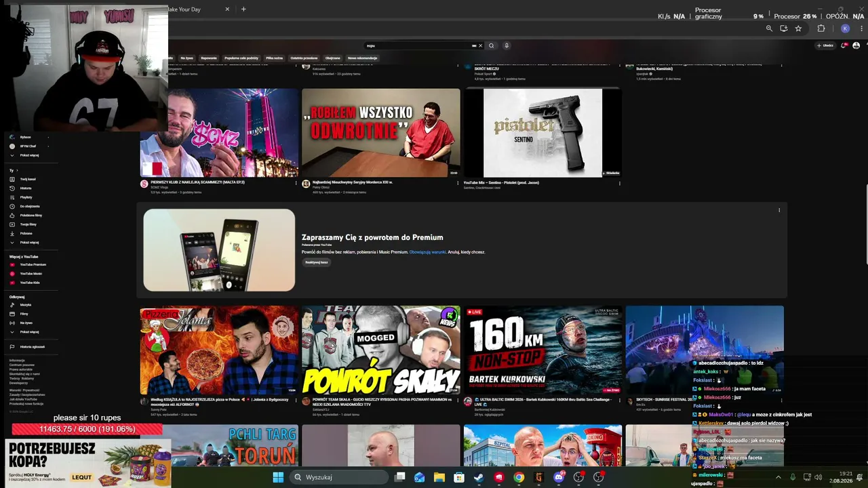Select the Ostatnio przesłane chip
This screenshot has height=488, width=868.
[x=304, y=58]
